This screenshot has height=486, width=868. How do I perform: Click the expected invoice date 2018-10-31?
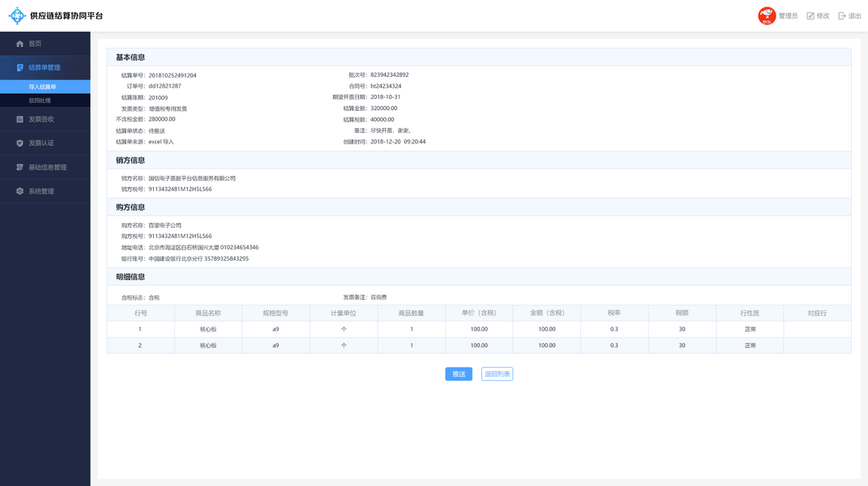[x=385, y=97]
